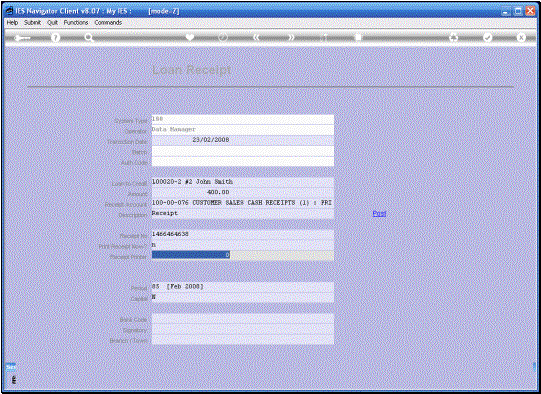Maximize the IES Navigator window
This screenshot has width=541, height=394.
tap(518, 11)
